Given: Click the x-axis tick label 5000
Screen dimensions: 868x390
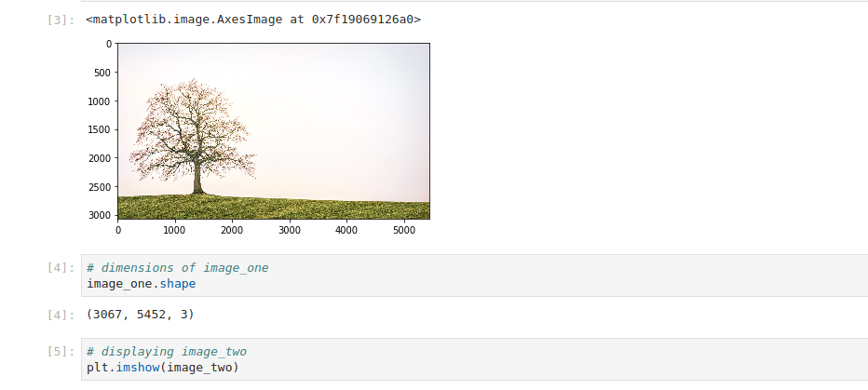Looking at the screenshot, I should click(404, 230).
